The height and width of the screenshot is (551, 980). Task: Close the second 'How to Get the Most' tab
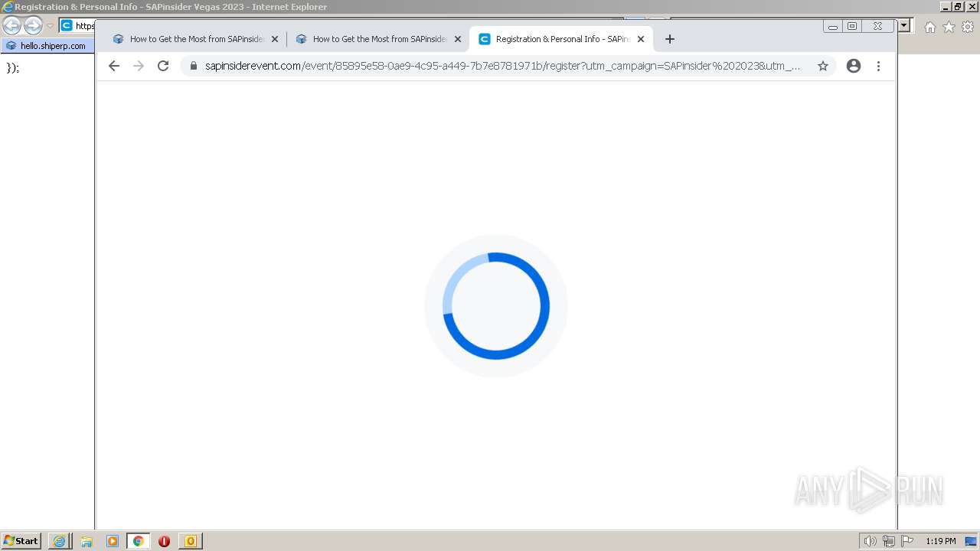tap(458, 39)
